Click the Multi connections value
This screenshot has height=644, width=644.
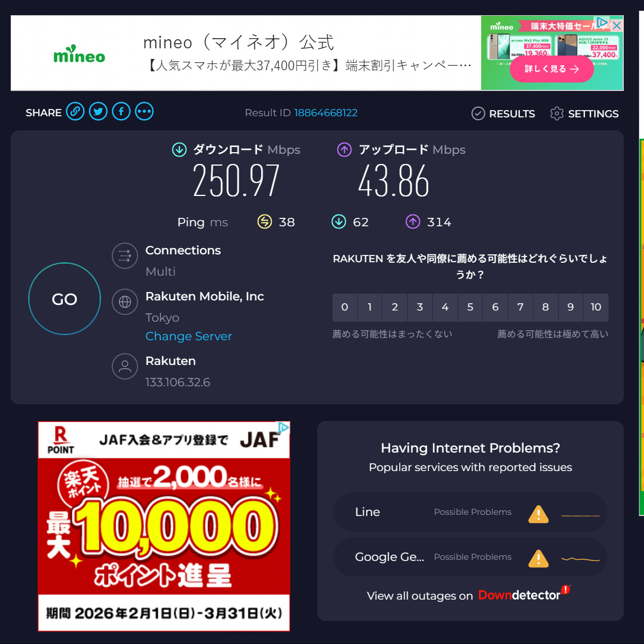click(x=161, y=272)
